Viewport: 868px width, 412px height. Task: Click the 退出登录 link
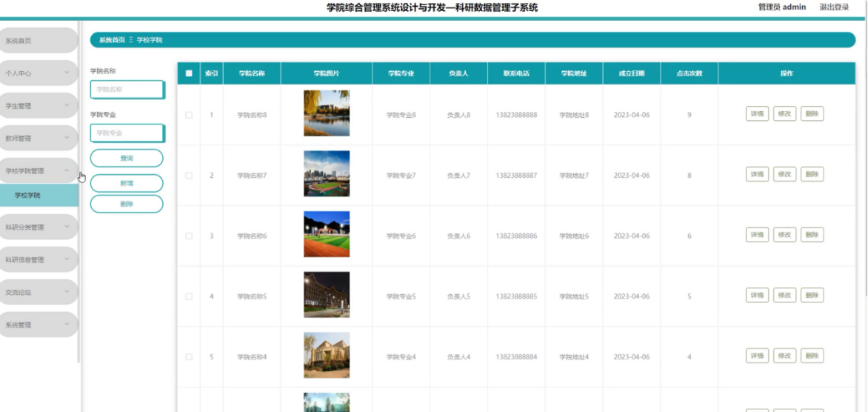[x=834, y=7]
